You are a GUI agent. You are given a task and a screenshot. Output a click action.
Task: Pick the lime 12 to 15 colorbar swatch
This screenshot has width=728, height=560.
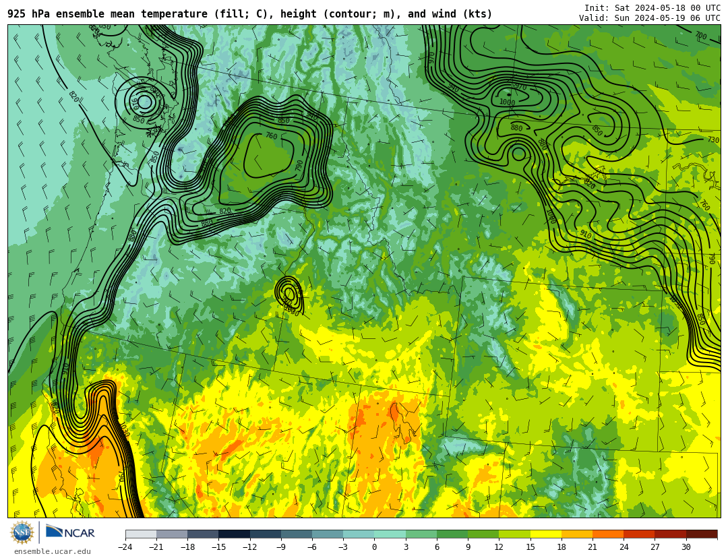point(514,534)
